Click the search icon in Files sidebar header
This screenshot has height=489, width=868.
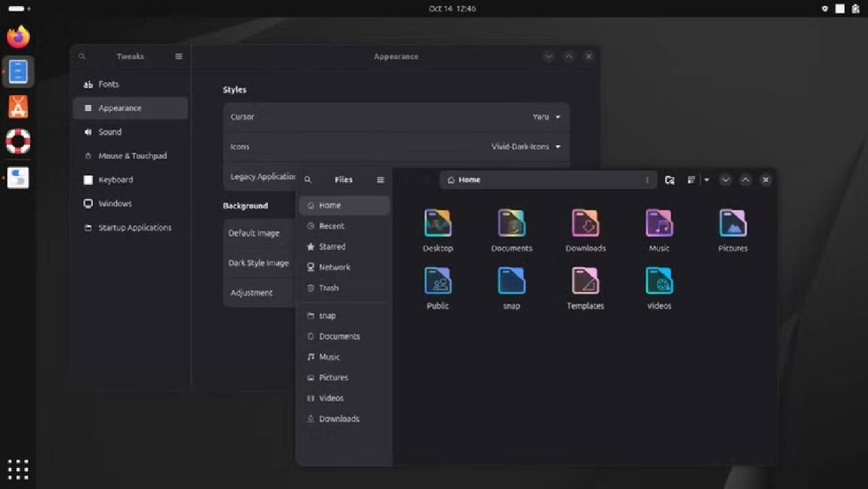[308, 180]
